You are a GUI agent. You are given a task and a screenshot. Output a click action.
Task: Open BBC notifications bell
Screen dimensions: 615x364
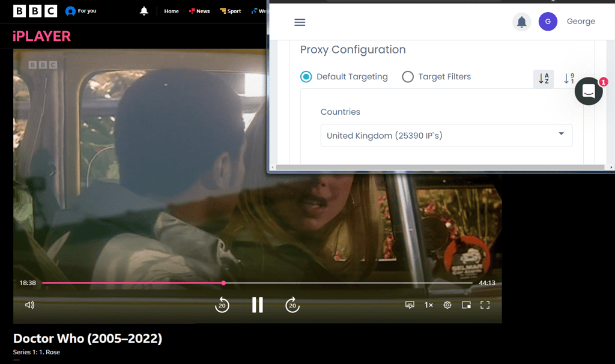pyautogui.click(x=144, y=11)
